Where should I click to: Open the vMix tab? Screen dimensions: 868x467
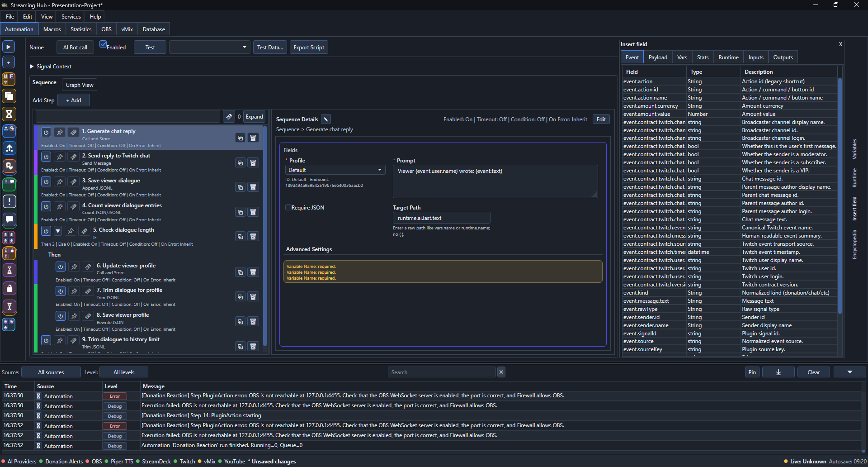[127, 29]
